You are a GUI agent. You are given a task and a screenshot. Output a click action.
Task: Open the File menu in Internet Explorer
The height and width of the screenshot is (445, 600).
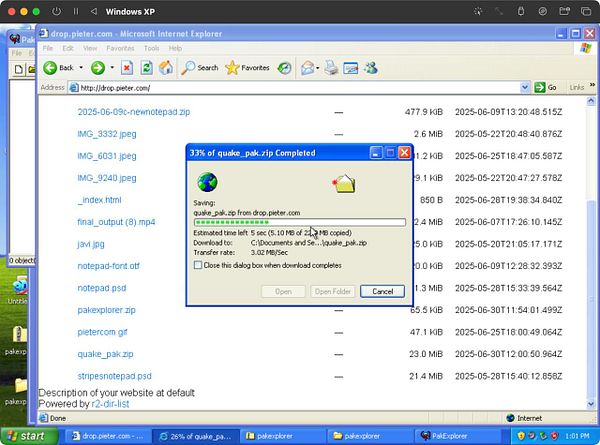tap(48, 48)
